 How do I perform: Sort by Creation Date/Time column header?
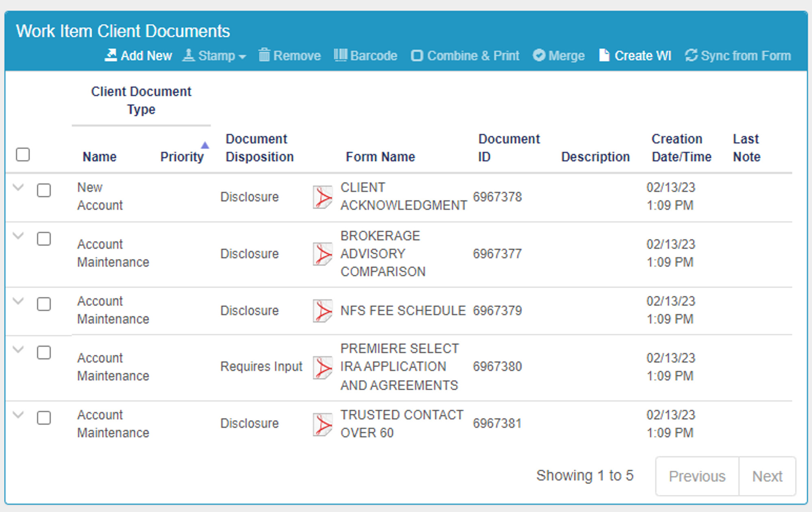coord(681,148)
